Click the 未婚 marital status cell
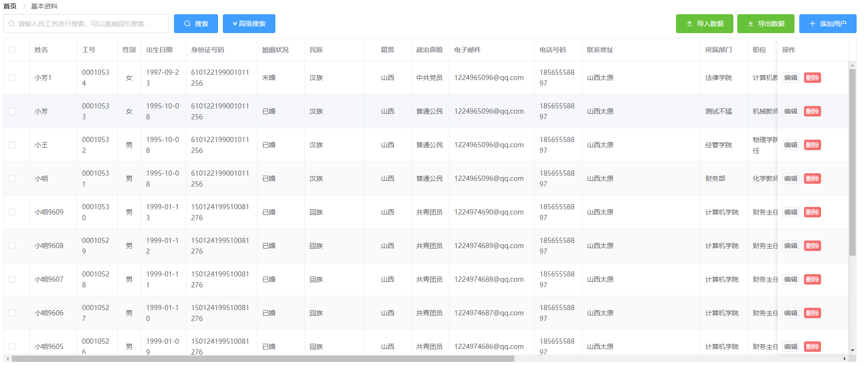 coord(269,78)
